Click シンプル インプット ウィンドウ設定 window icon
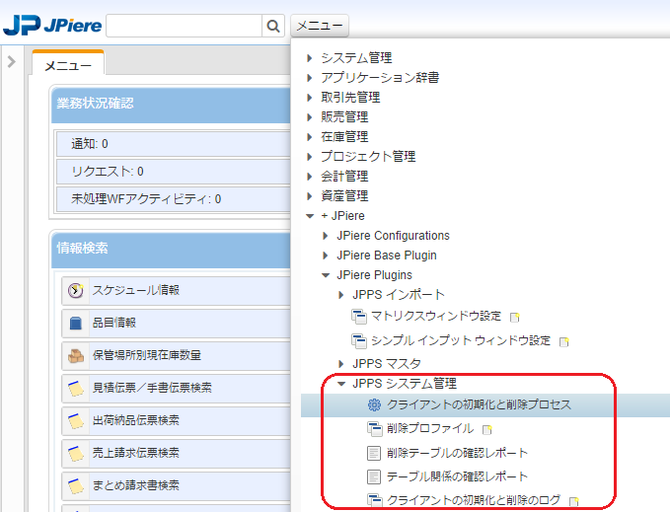Screen dimensions: 670x512 click(359, 341)
